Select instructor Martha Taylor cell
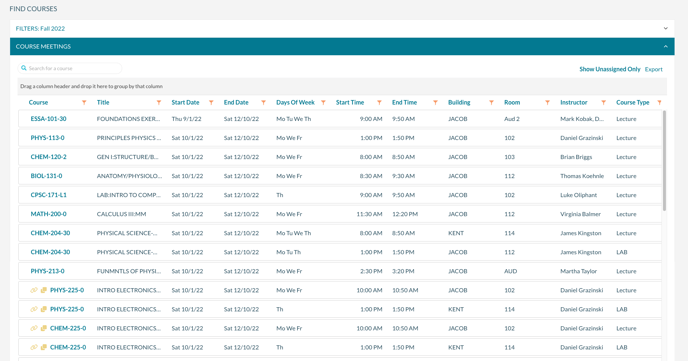Screen dimensions: 688x361 coord(578,271)
